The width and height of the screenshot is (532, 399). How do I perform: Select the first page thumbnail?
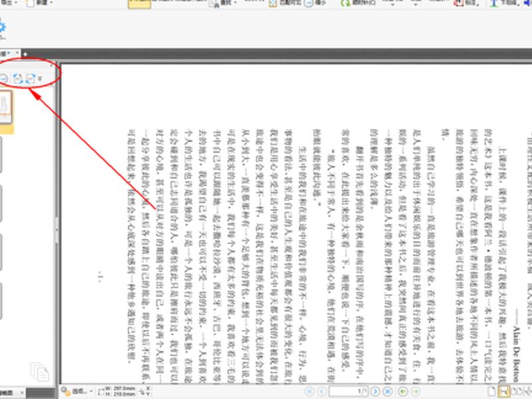6,107
